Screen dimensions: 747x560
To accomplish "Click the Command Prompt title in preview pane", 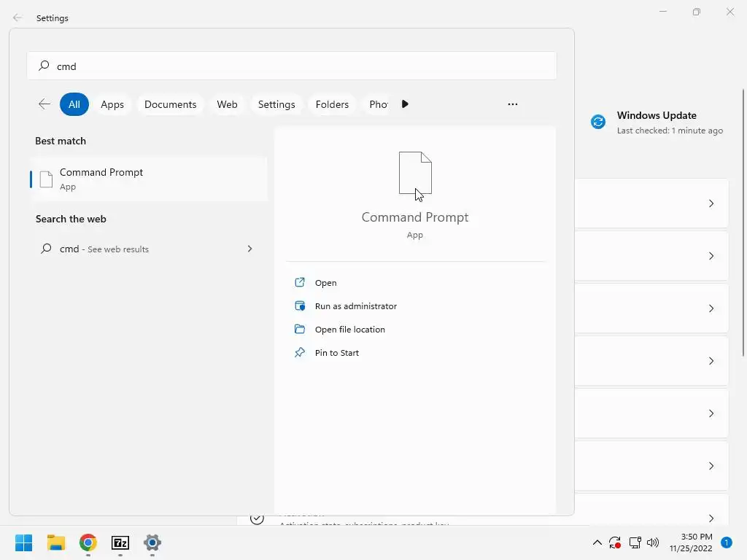I will tap(415, 217).
